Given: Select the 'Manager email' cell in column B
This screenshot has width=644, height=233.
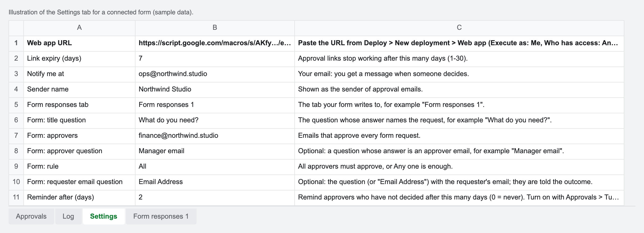Looking at the screenshot, I should pos(215,151).
